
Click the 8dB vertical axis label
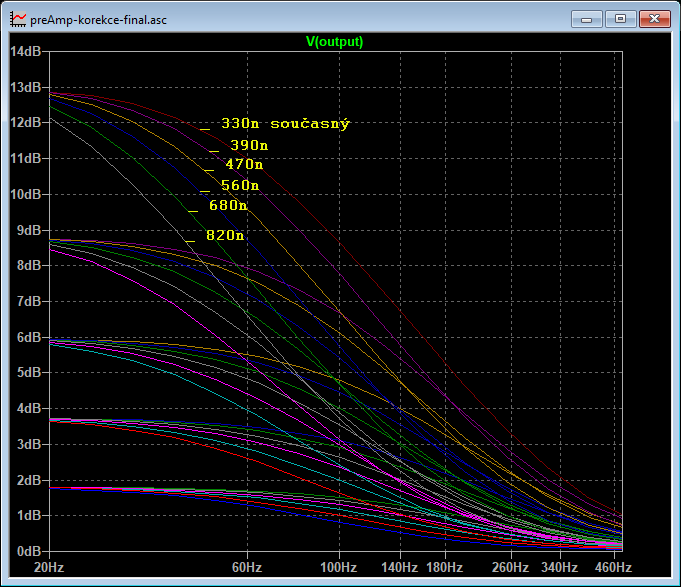point(29,265)
